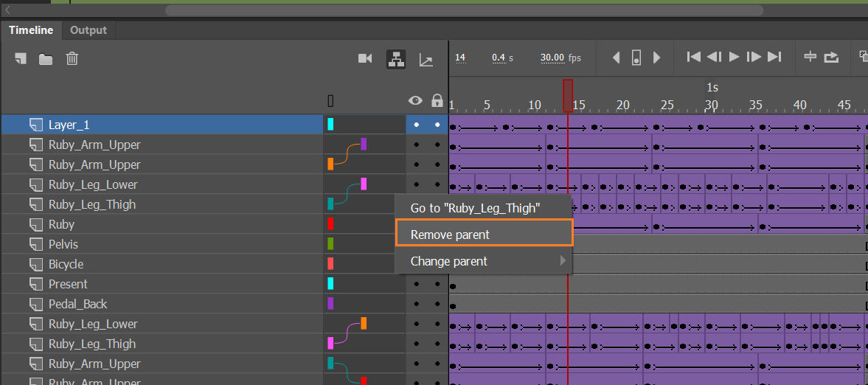
Task: Select Remove parent from context menu
Action: click(484, 232)
